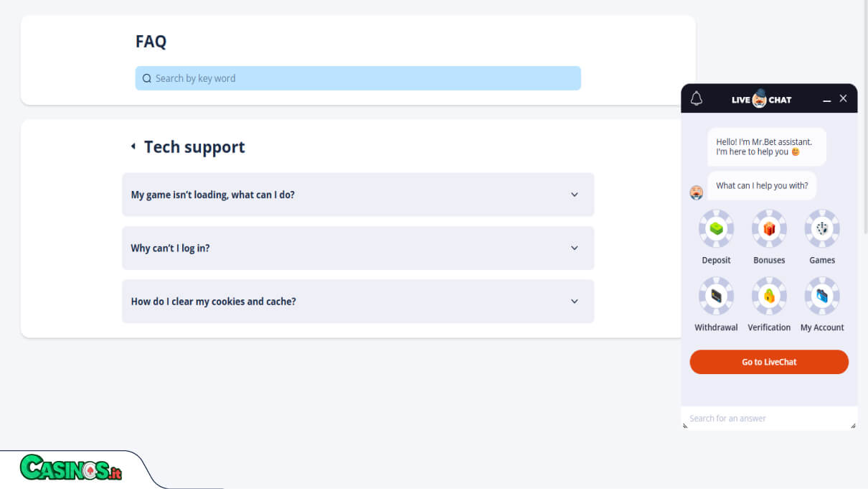Collapse the Tech support section arrow
The height and width of the screenshot is (489, 868).
coord(133,146)
